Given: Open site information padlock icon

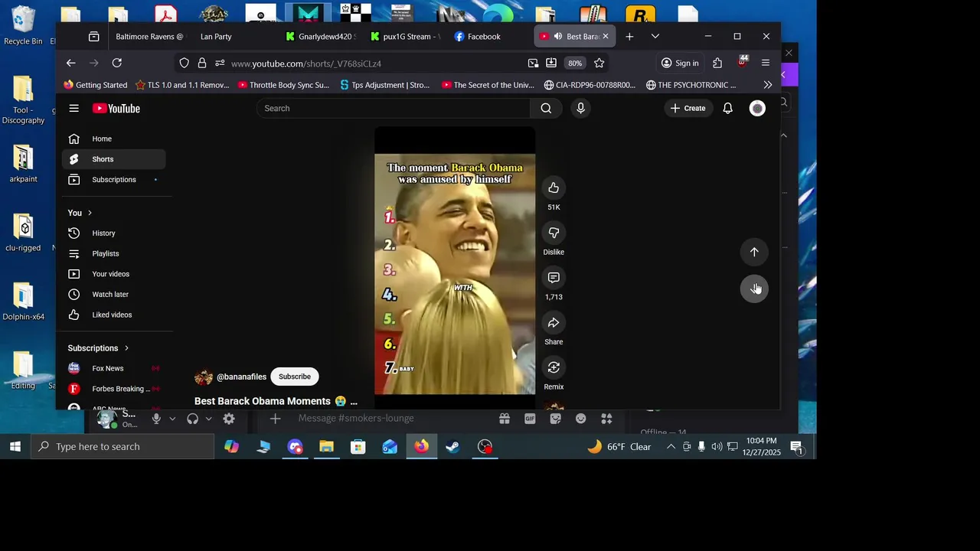Looking at the screenshot, I should click(202, 63).
